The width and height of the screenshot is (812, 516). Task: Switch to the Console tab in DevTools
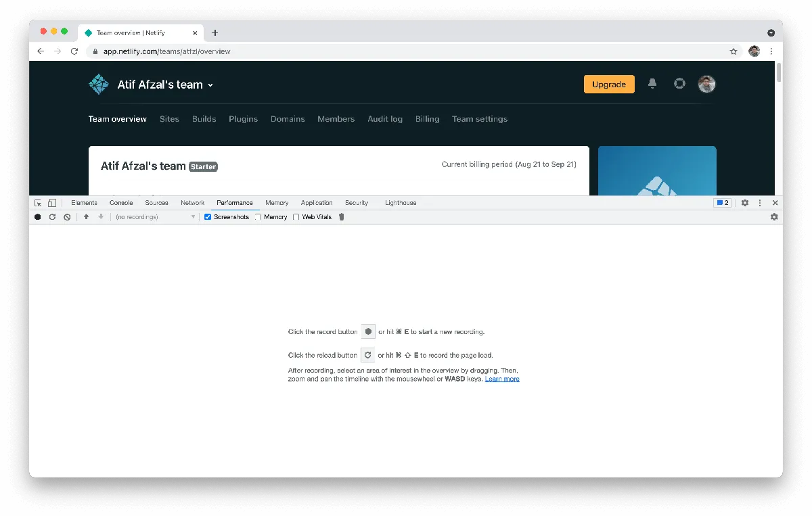tap(121, 203)
